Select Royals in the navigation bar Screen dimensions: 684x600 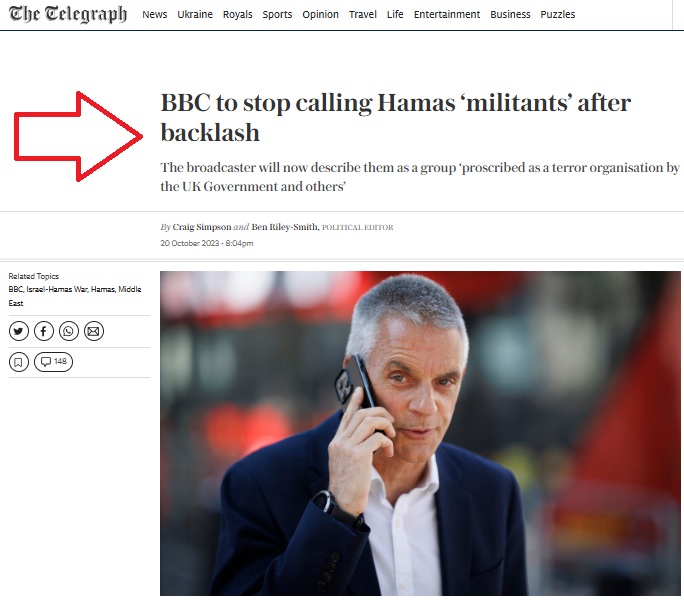point(237,14)
